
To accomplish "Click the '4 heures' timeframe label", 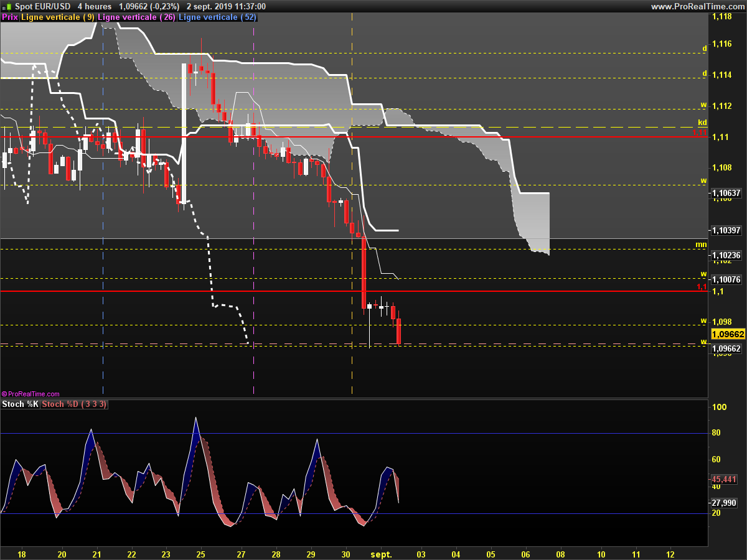I will [95, 6].
